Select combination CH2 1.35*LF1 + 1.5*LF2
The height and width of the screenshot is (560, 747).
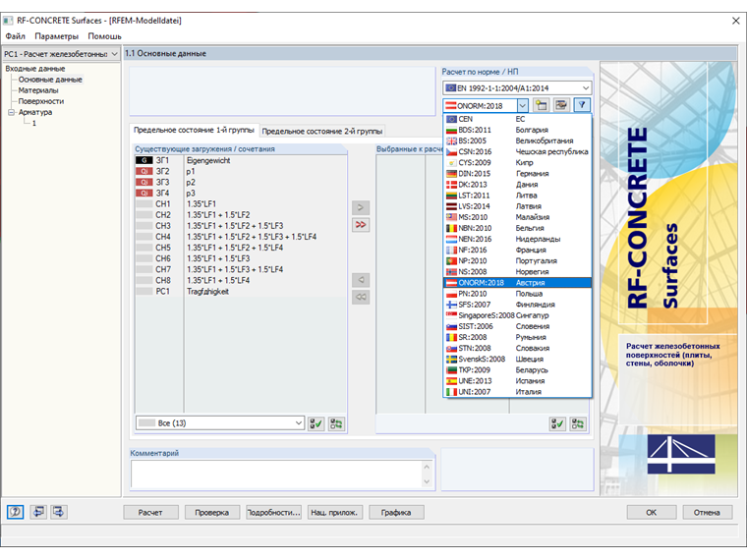coord(241,215)
